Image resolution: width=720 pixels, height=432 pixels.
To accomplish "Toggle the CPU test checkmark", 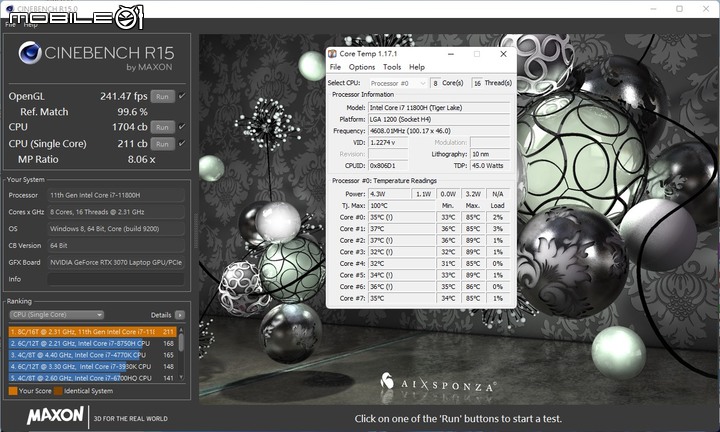I will [x=182, y=126].
